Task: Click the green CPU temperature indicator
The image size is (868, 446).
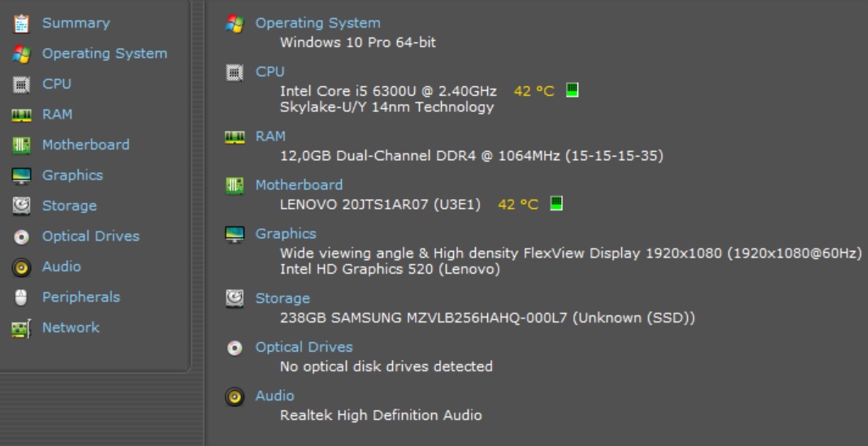Action: coord(572,90)
